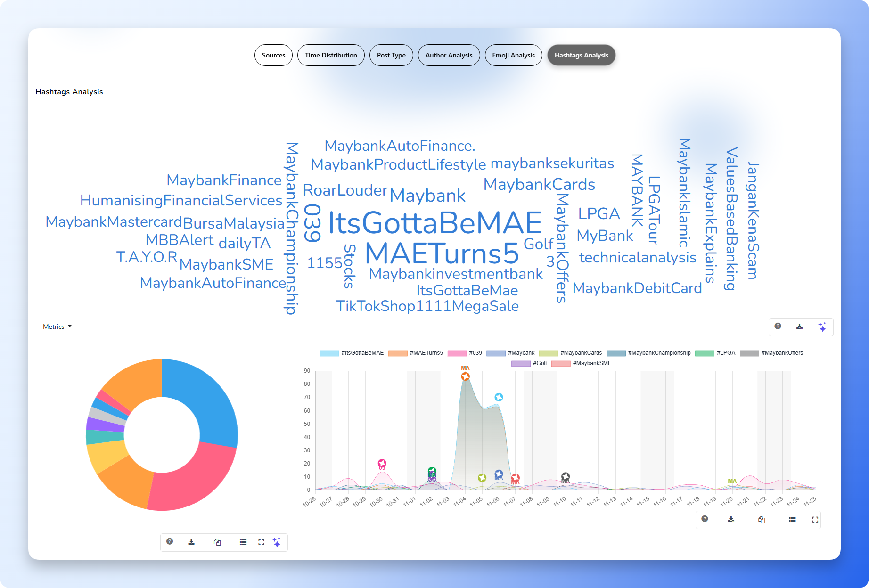
Task: Click technicalanalysis in the word cloud
Action: [x=638, y=257]
